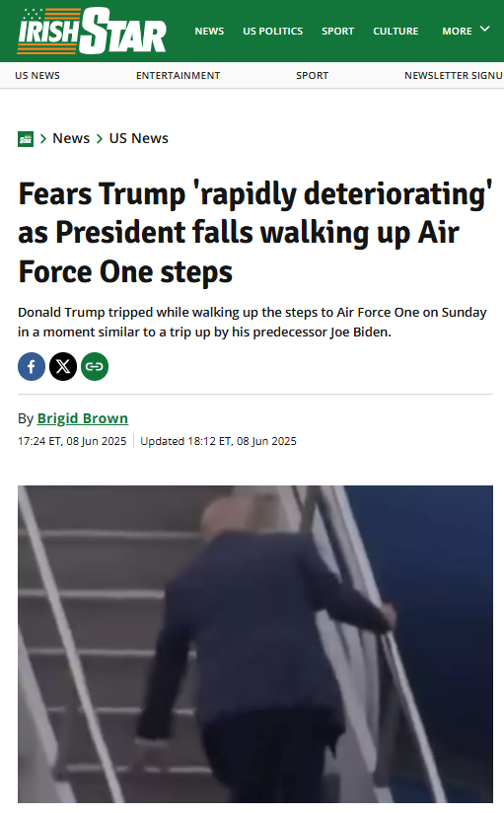Click the News breadcrumb link
The height and width of the screenshot is (813, 504).
(x=71, y=138)
